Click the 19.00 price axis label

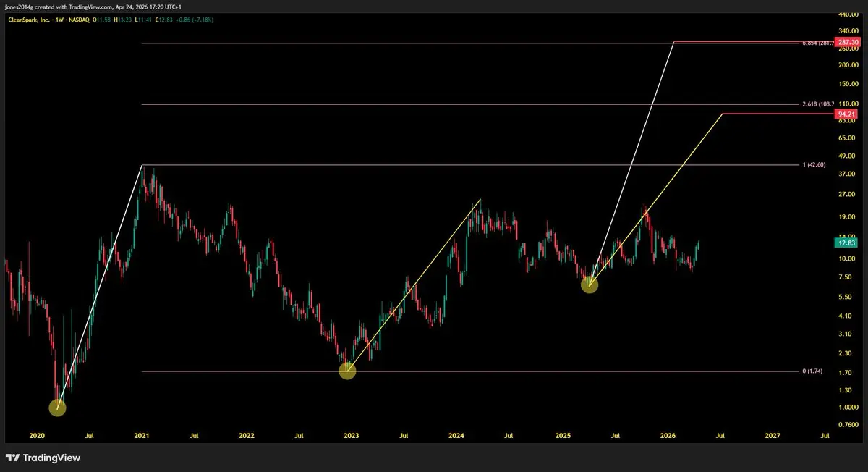click(846, 217)
